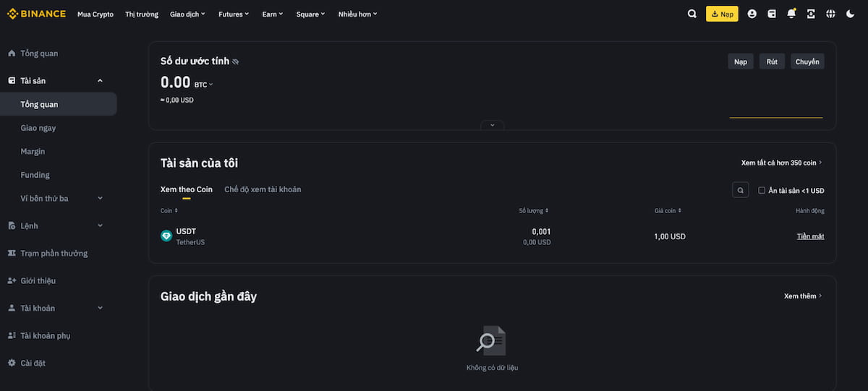The height and width of the screenshot is (391, 868).
Task: Search coins with magnifier in assets panel
Action: [x=740, y=190]
